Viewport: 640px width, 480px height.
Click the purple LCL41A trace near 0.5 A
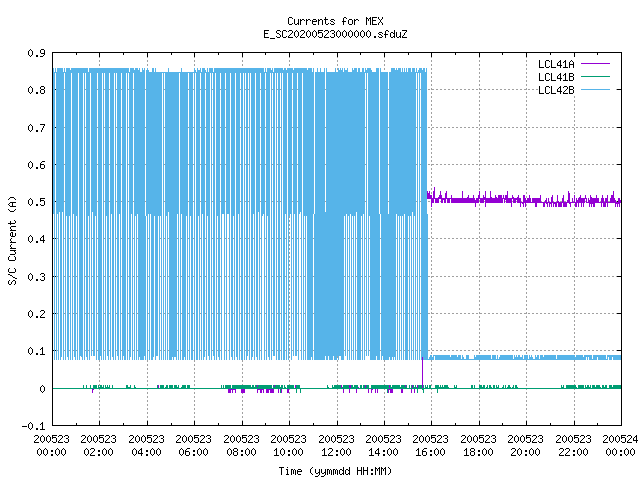pos(524,200)
